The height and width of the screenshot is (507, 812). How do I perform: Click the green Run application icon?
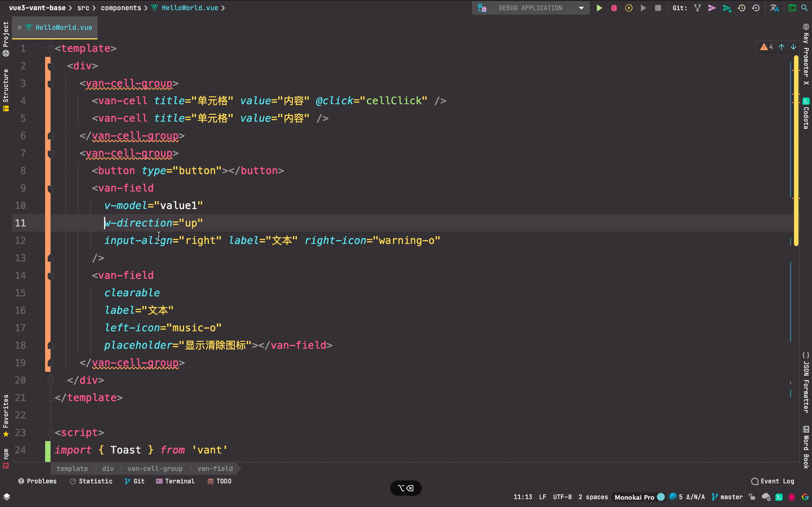[x=599, y=8]
